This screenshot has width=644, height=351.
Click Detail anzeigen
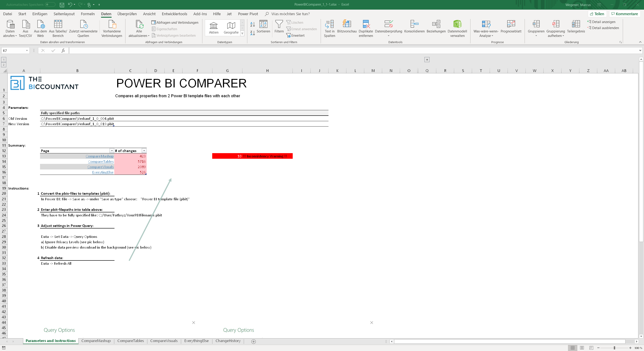[601, 22]
